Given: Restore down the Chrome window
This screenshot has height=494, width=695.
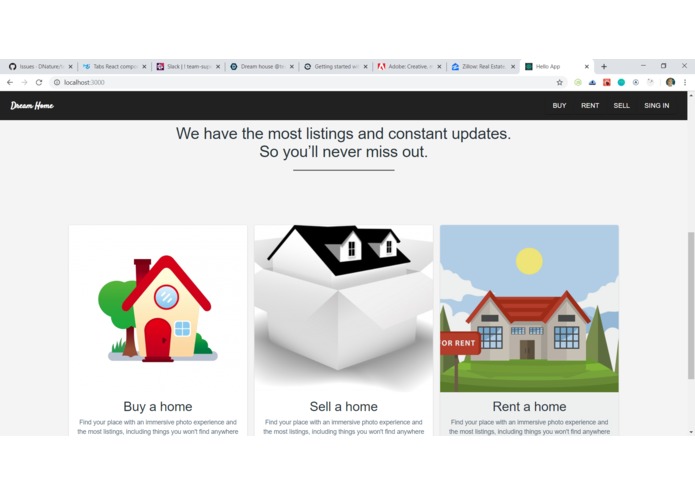Looking at the screenshot, I should [664, 66].
